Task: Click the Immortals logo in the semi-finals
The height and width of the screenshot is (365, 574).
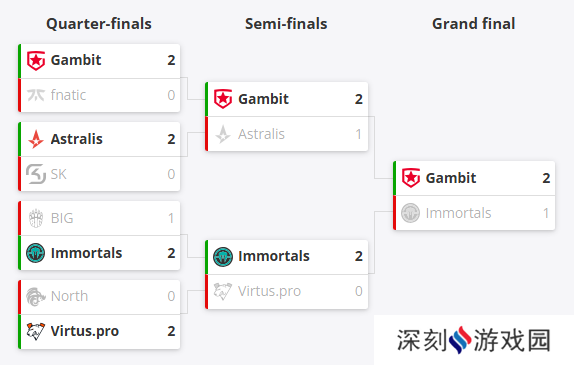Action: (x=223, y=256)
